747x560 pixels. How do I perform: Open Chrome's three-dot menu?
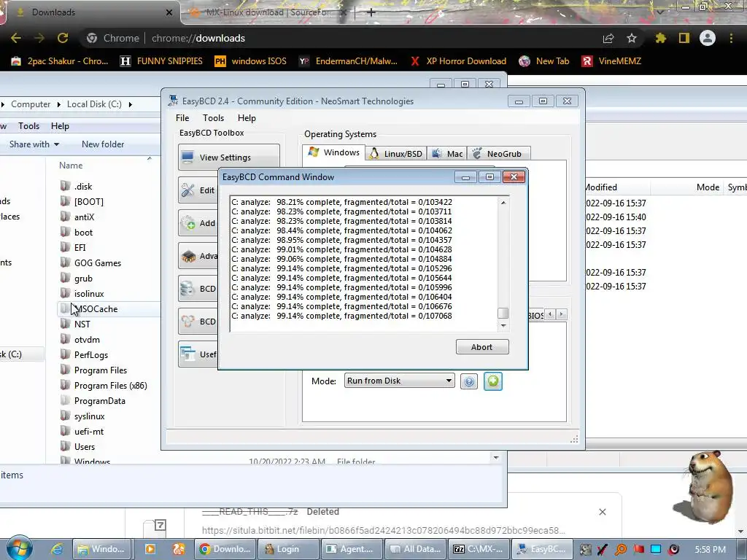tap(731, 38)
